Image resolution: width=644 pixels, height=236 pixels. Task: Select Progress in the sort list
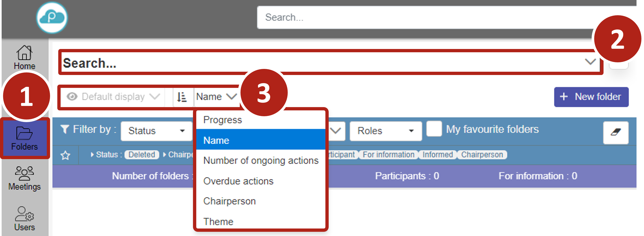pyautogui.click(x=222, y=120)
